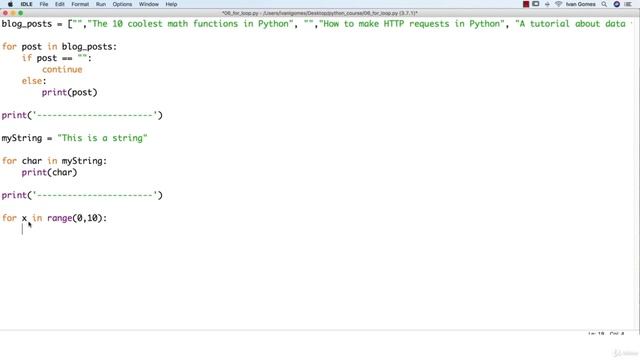Zoom the IDLE window with green button
640x360 pixels.
pos(21,13)
